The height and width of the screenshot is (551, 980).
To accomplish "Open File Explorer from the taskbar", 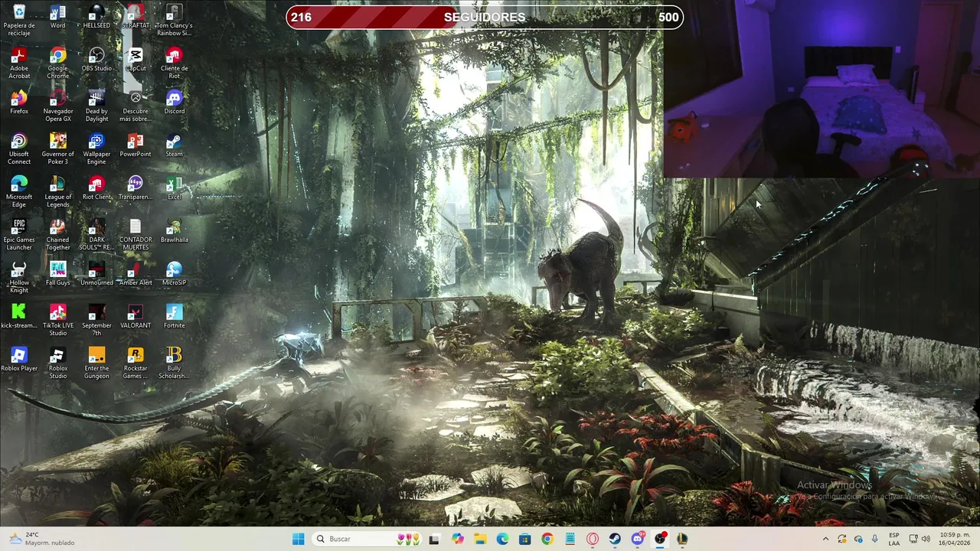I will [480, 539].
